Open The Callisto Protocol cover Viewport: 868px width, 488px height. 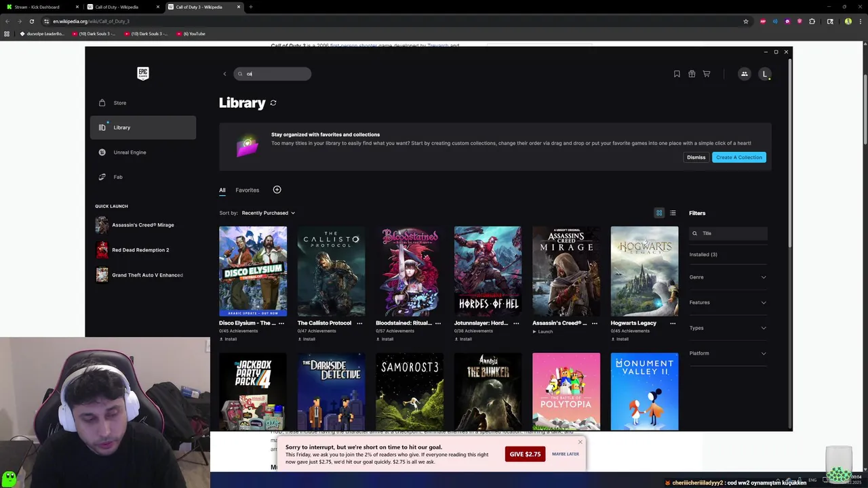coord(331,271)
